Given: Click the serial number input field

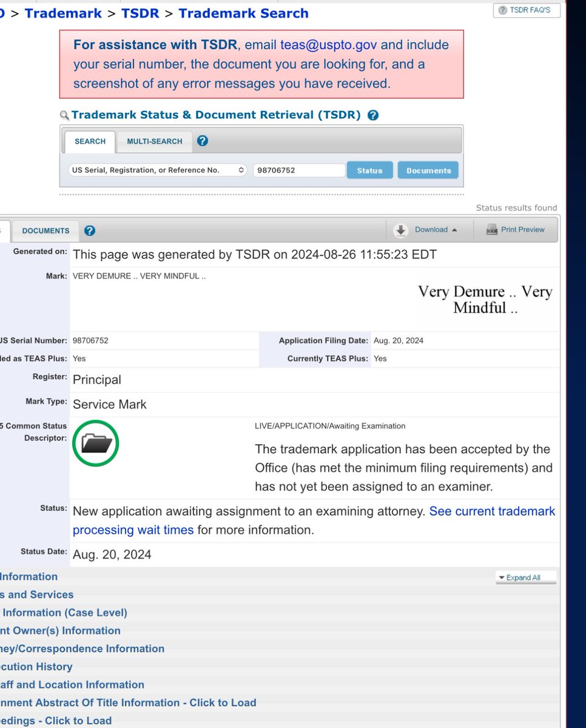Looking at the screenshot, I should (x=299, y=170).
